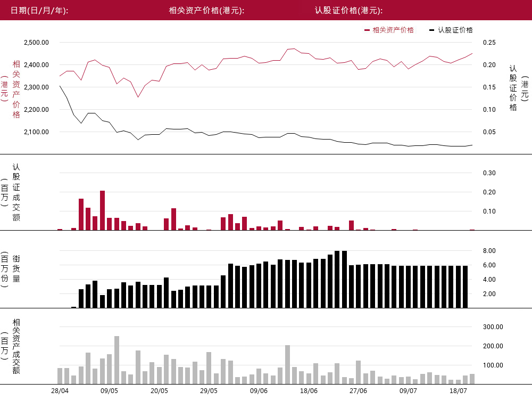532x400 pixels.
Task: Click the 0.25 warrant price axis value
Action: point(489,43)
